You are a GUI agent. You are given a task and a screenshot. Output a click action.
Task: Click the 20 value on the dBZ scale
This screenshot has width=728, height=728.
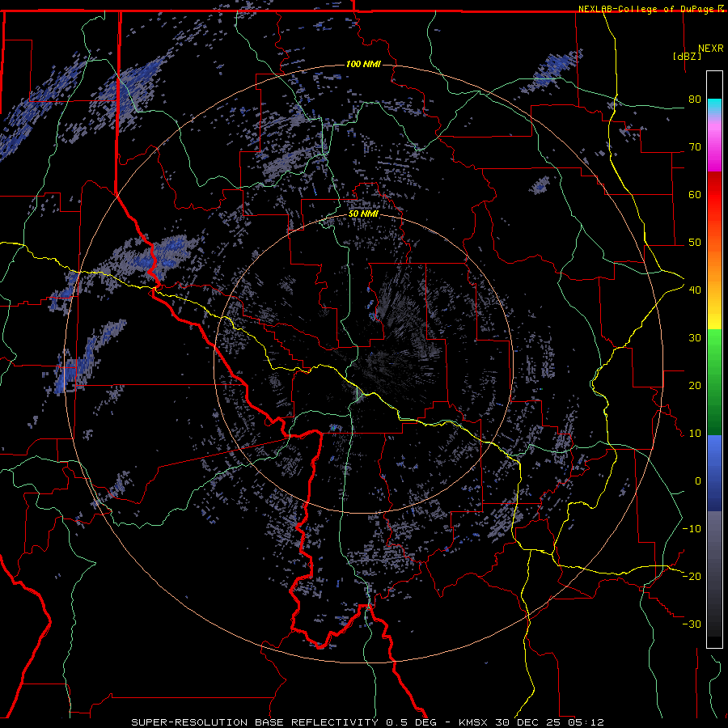click(695, 386)
